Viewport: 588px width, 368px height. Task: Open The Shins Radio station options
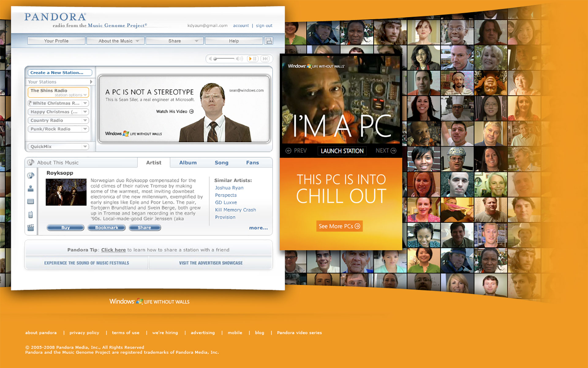pyautogui.click(x=71, y=95)
